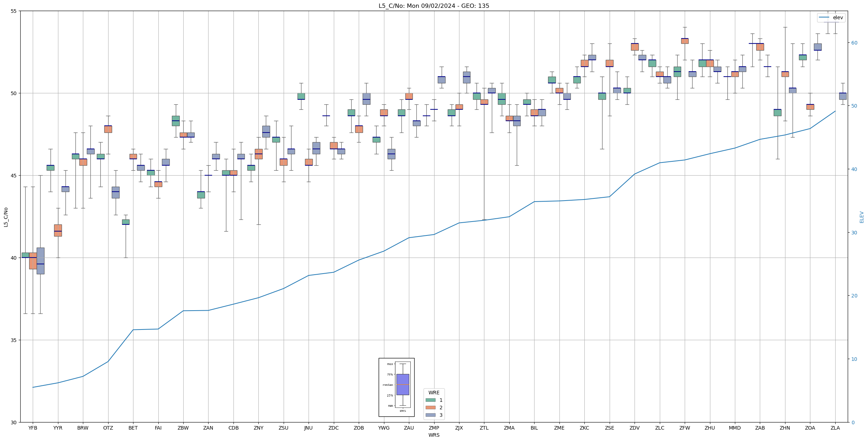The width and height of the screenshot is (868, 441).
Task: Click the blue-gray WRE 3 legend swatch
Action: point(430,415)
